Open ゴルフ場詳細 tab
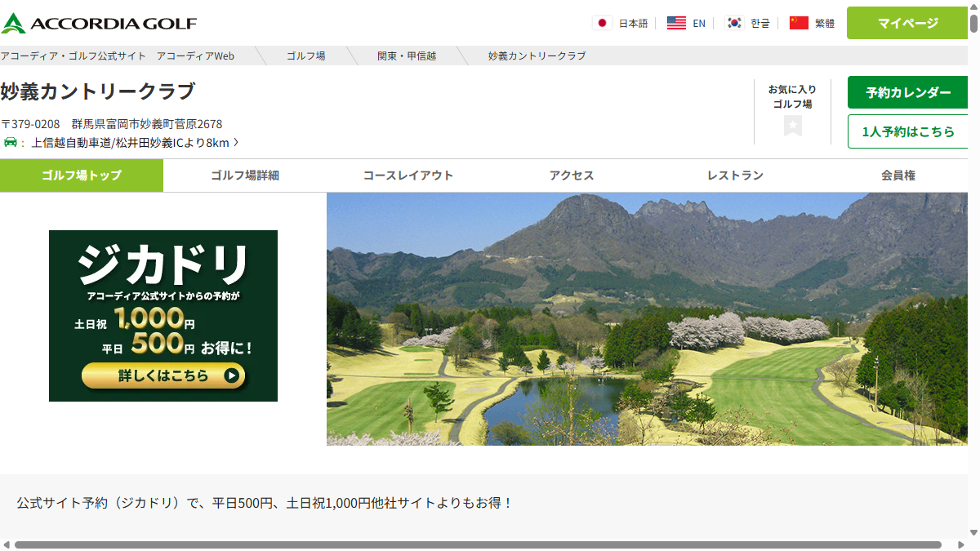Screen dimensions: 980x551 pyautogui.click(x=245, y=176)
